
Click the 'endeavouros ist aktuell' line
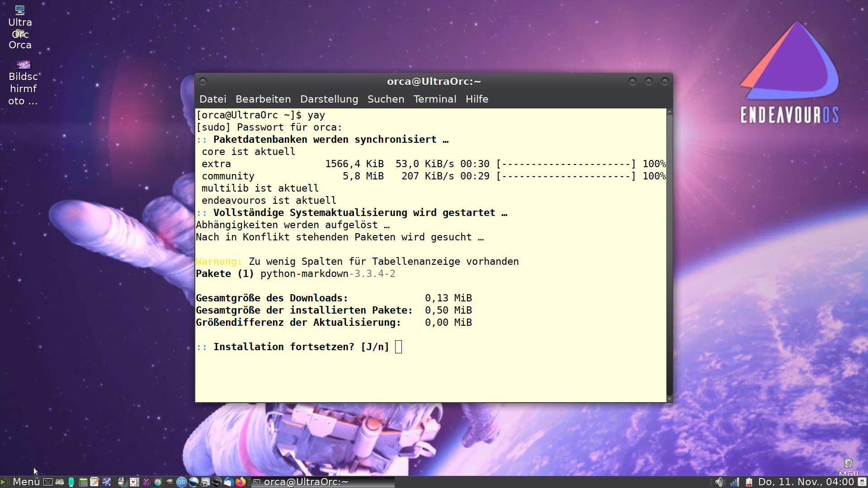(269, 201)
